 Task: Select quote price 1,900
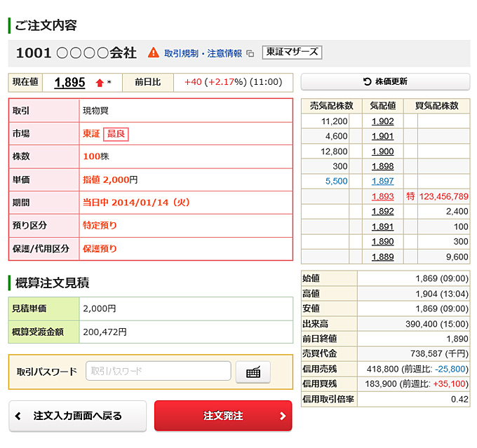[x=383, y=151]
